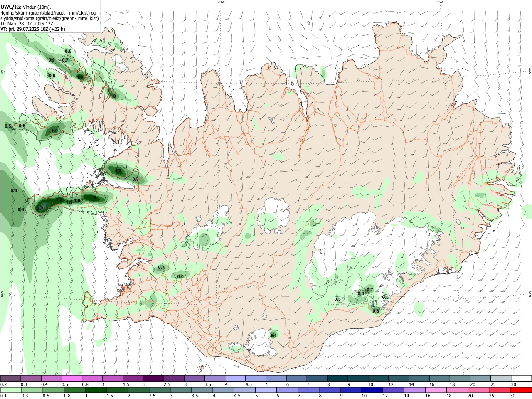Select the darkest purple 2 swatch in upper legend
This screenshot has height=399, width=532.
(153, 379)
